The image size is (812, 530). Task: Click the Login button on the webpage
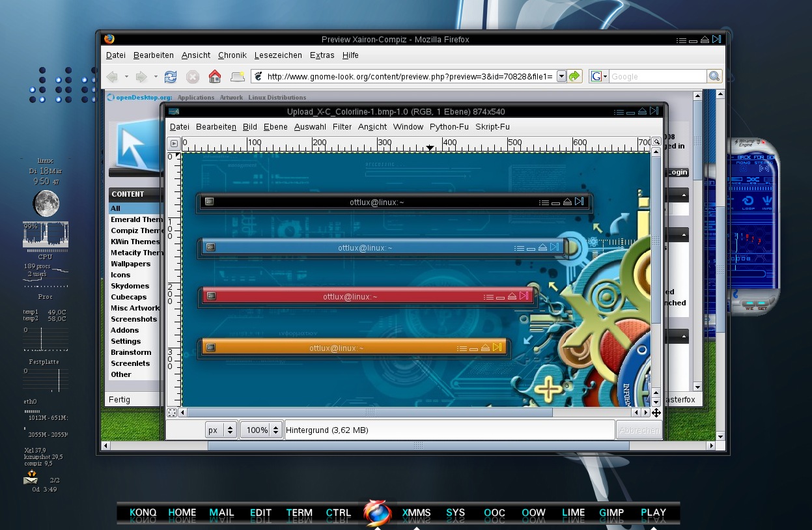click(677, 173)
